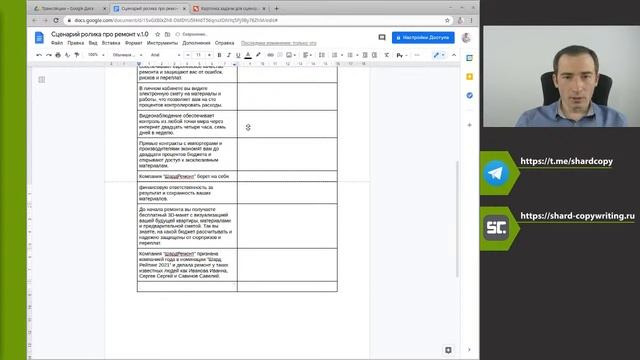Increase font size with plus
This screenshot has width=640, height=360.
tap(209, 55)
